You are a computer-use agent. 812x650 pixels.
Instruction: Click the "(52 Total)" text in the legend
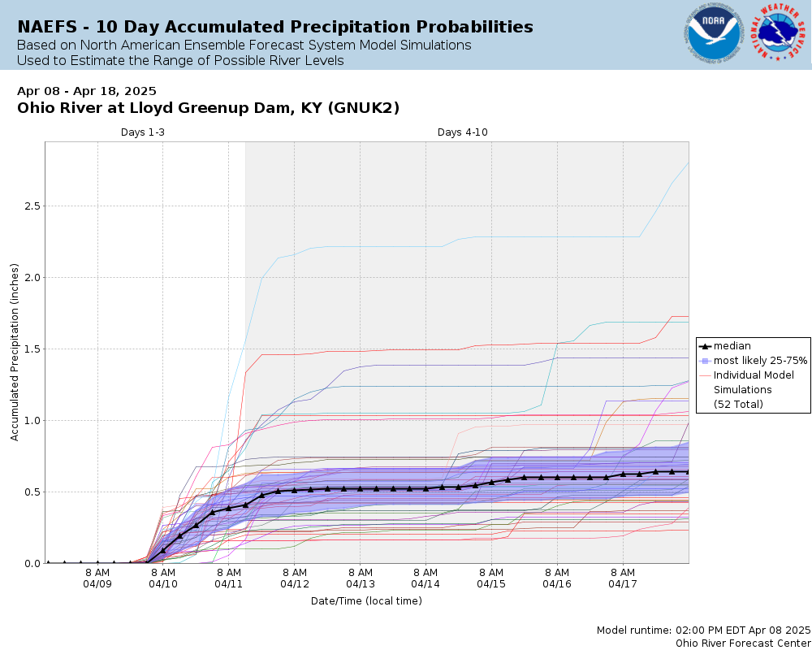click(738, 405)
